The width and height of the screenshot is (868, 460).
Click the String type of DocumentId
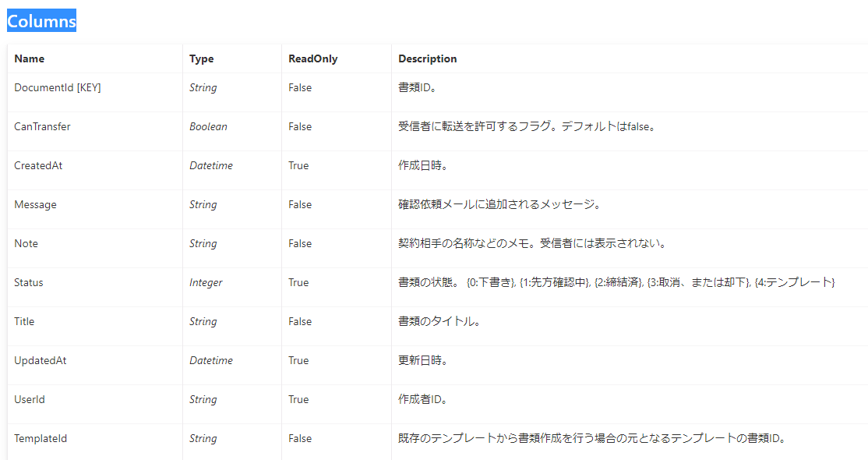(203, 87)
